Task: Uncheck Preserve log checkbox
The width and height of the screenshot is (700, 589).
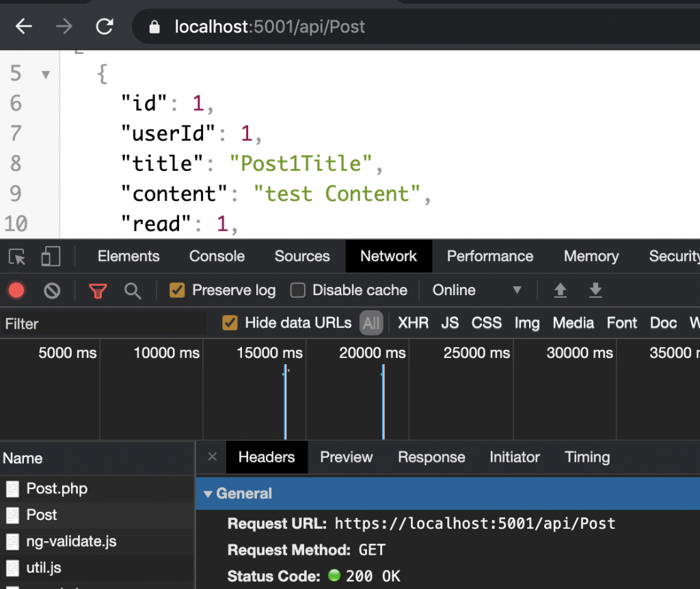Action: [x=177, y=290]
